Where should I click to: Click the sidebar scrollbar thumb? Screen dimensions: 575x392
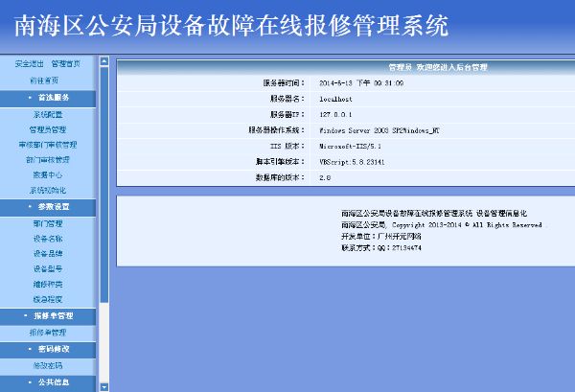104,184
